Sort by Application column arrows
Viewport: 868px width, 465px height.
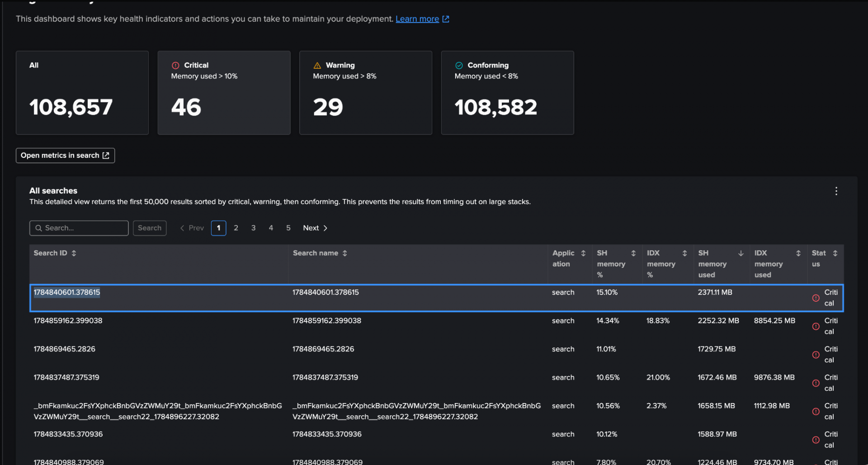583,253
